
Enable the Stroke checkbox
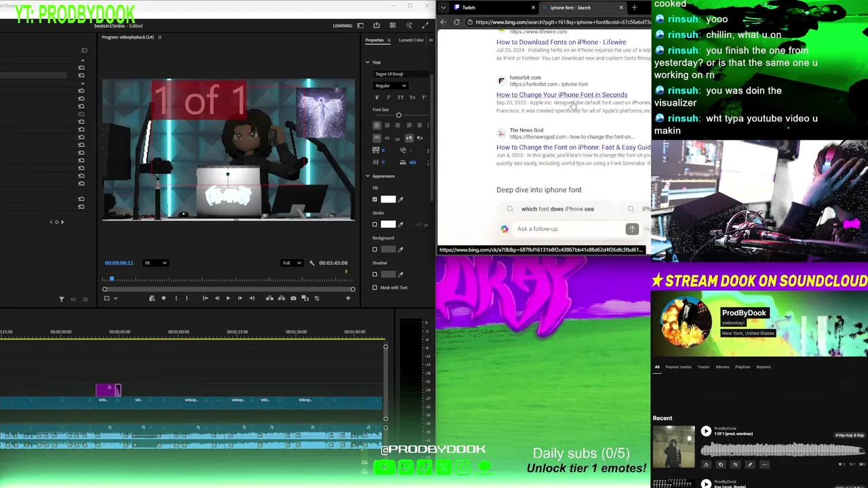[x=375, y=224]
